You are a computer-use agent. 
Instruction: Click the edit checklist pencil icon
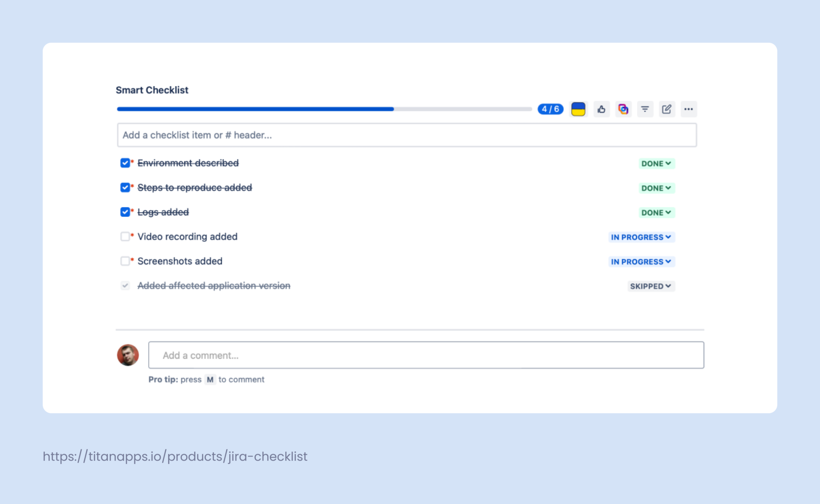coord(667,109)
